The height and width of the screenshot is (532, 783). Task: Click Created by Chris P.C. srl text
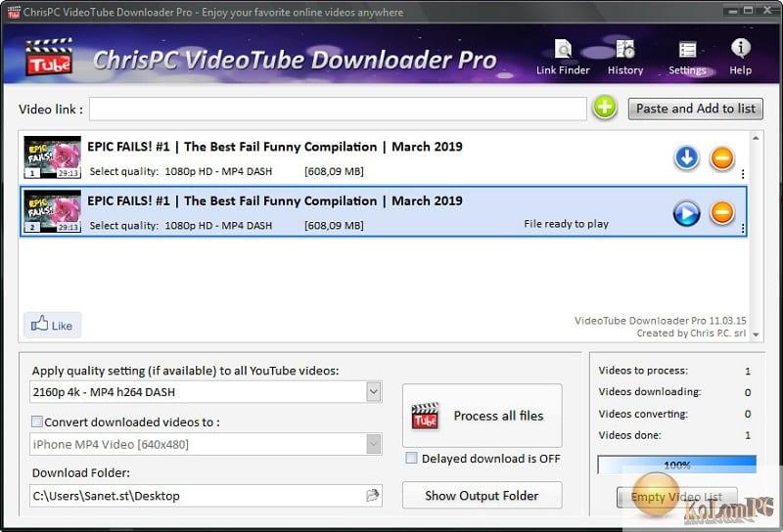pos(691,332)
